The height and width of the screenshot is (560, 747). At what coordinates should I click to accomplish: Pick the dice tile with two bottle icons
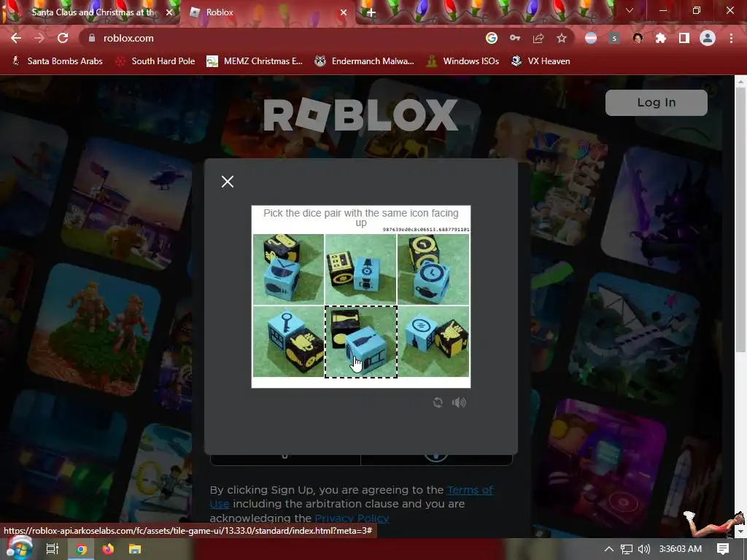coord(360,341)
